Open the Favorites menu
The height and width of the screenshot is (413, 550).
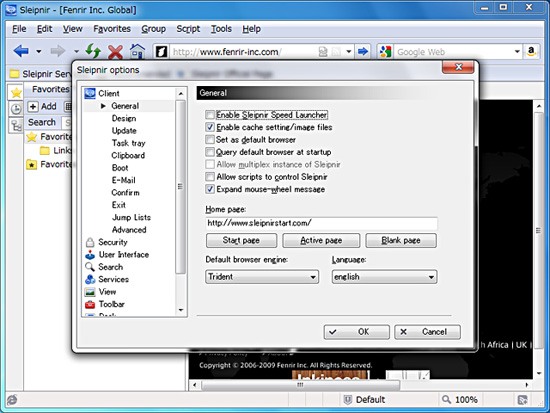click(x=112, y=29)
